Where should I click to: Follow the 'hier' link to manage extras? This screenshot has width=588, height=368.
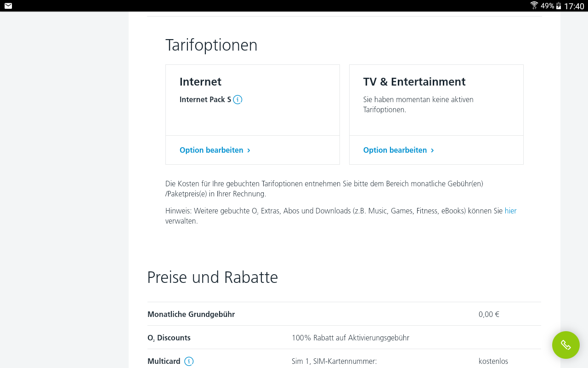point(510,211)
